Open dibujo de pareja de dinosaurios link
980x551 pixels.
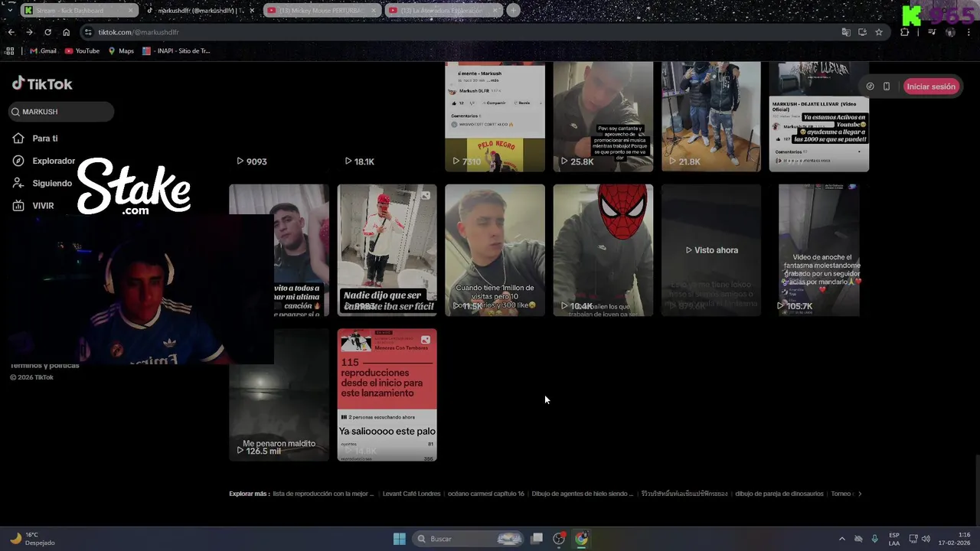pos(779,494)
